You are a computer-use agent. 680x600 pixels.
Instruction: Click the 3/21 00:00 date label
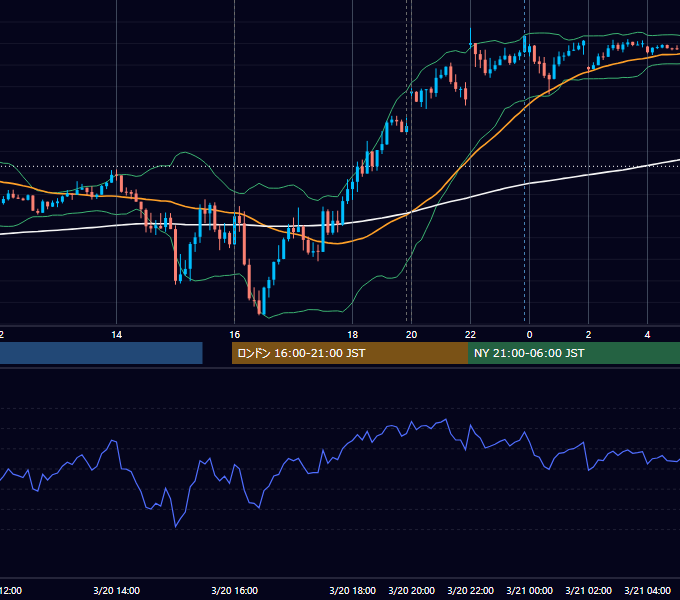pyautogui.click(x=530, y=590)
